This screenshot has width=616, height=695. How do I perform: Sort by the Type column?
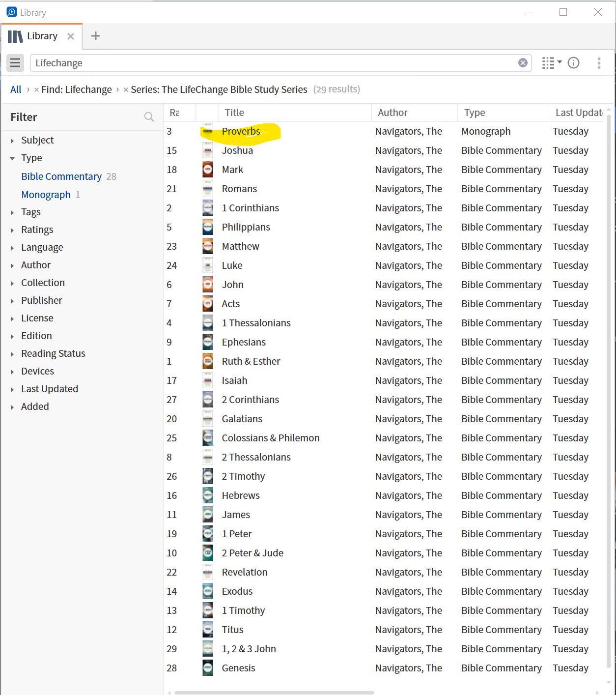point(503,113)
